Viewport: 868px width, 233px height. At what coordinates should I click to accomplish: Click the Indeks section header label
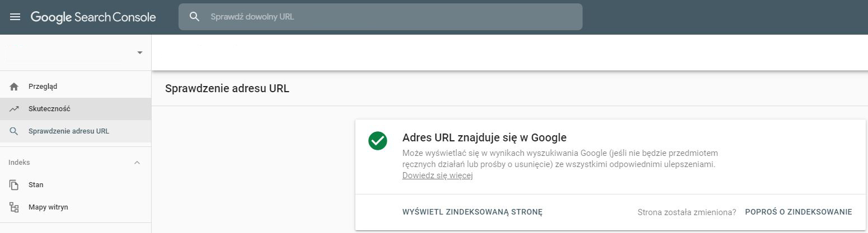click(x=19, y=162)
